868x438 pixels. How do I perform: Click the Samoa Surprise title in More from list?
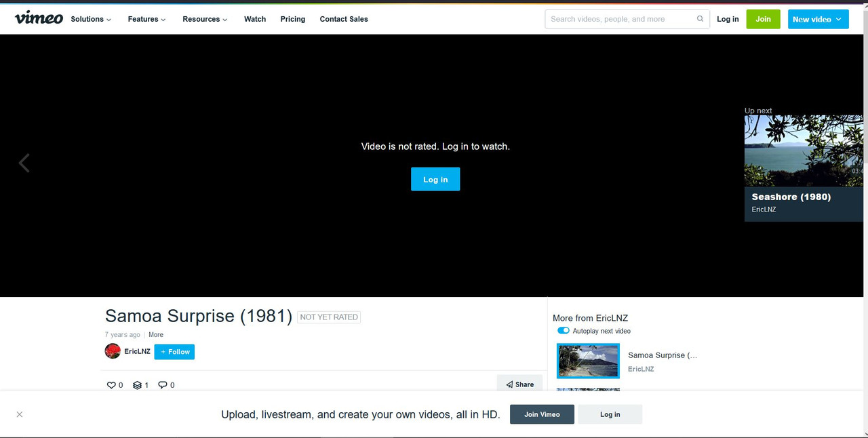point(663,355)
